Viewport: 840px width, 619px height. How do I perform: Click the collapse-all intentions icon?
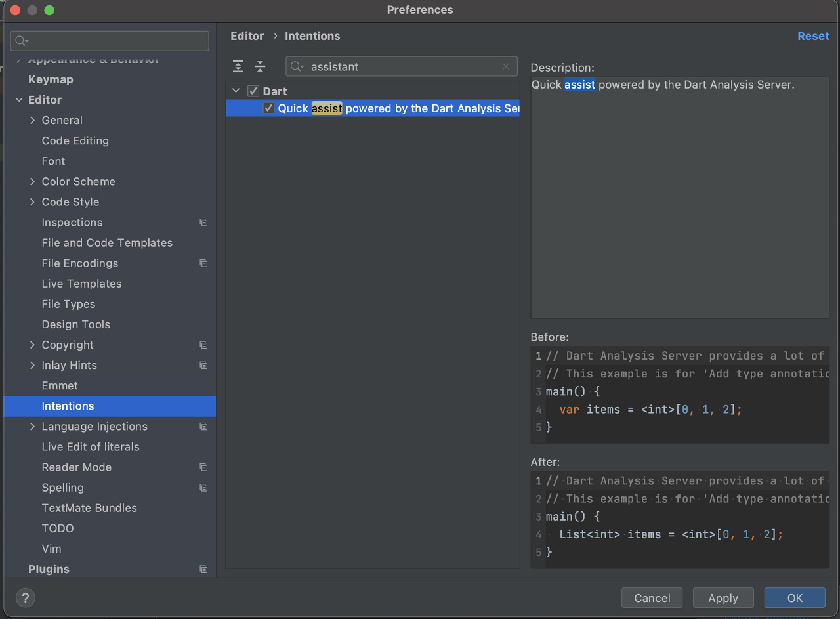pos(260,66)
